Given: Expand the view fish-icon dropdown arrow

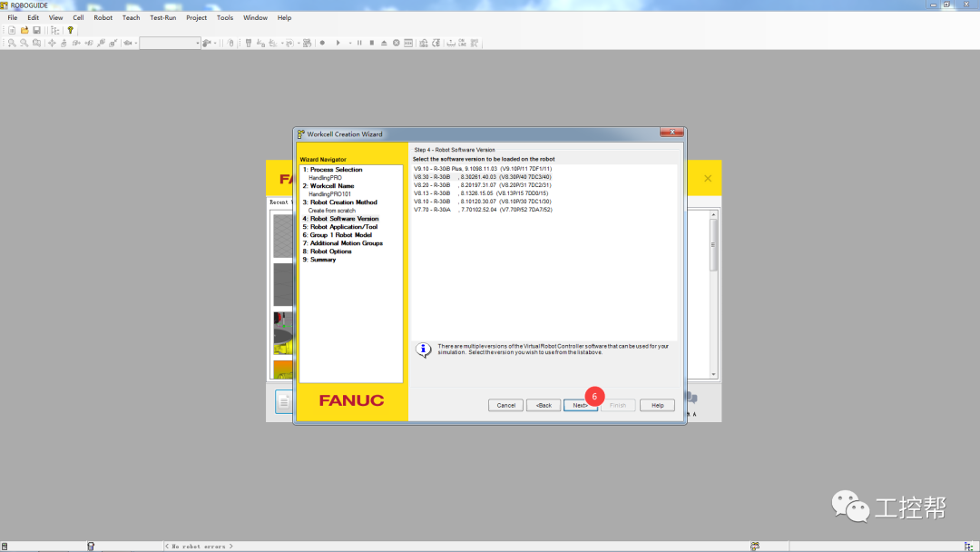Looking at the screenshot, I should coord(135,44).
